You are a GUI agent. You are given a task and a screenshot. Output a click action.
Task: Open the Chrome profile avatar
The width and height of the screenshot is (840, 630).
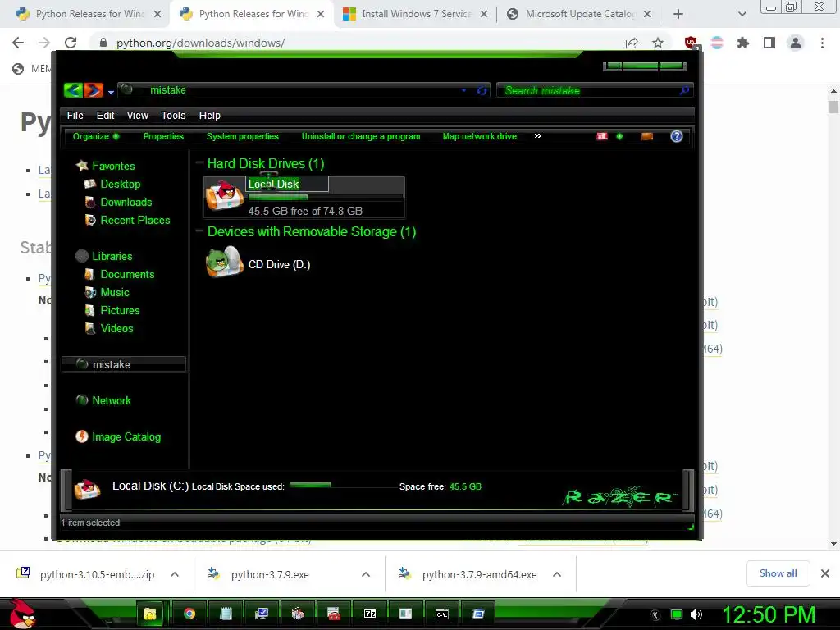796,43
